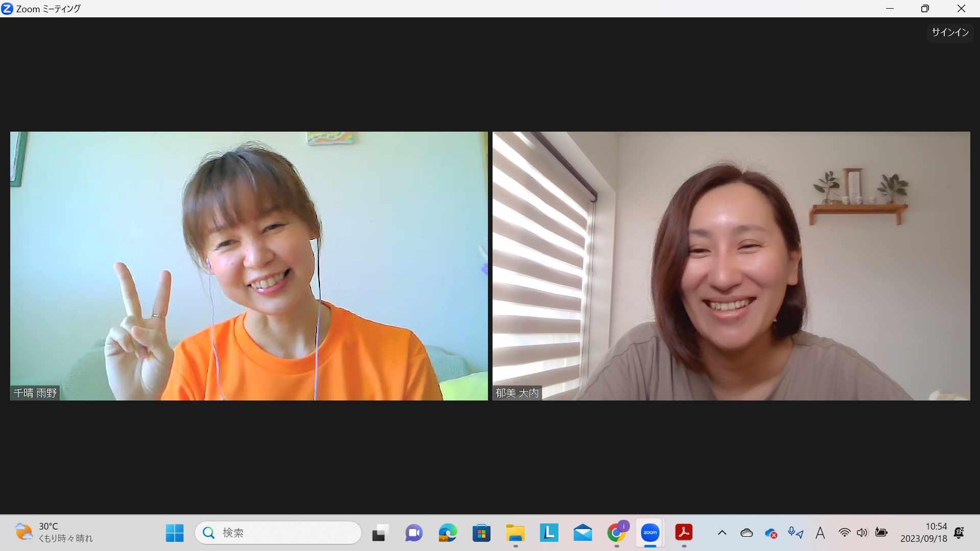Select the video tile of 郁美 大内

click(731, 265)
